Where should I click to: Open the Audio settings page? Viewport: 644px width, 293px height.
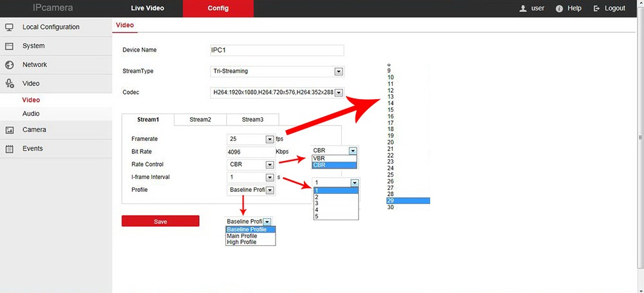click(x=31, y=113)
